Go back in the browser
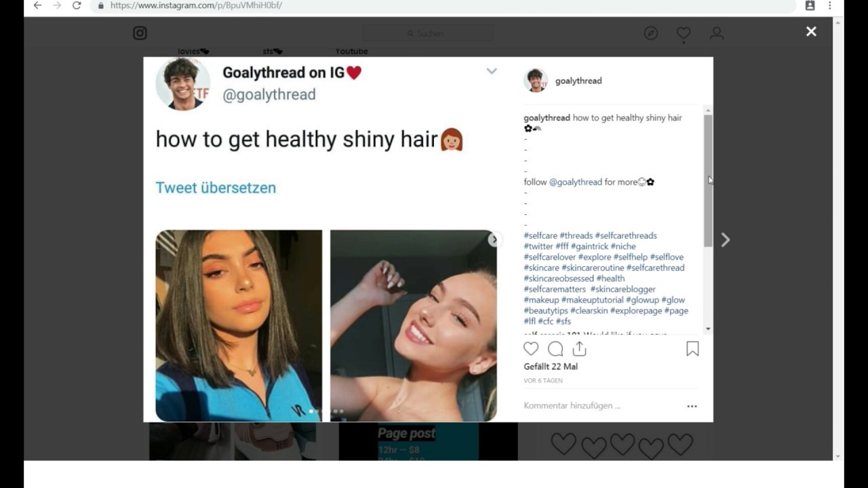Screen dimensions: 868x488 pos(37,5)
